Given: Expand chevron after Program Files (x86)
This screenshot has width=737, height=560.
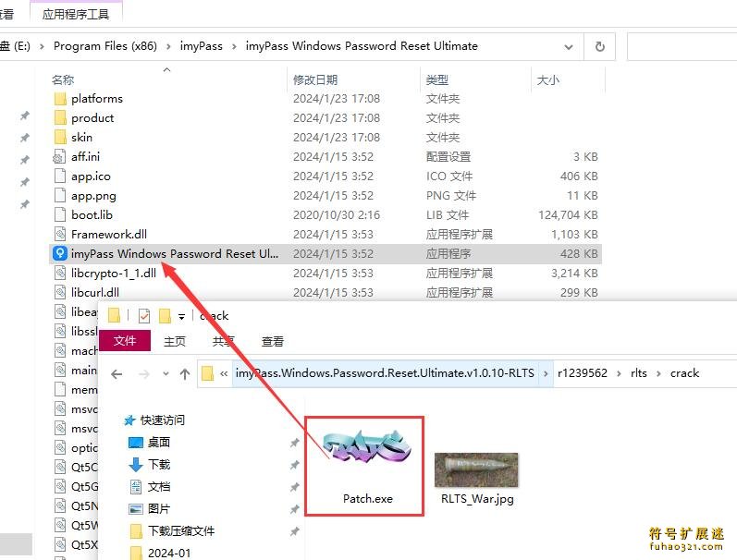Looking at the screenshot, I should (x=168, y=46).
